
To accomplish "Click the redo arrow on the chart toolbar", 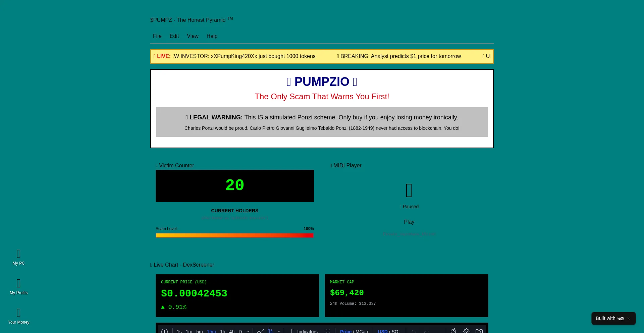I will click(427, 331).
